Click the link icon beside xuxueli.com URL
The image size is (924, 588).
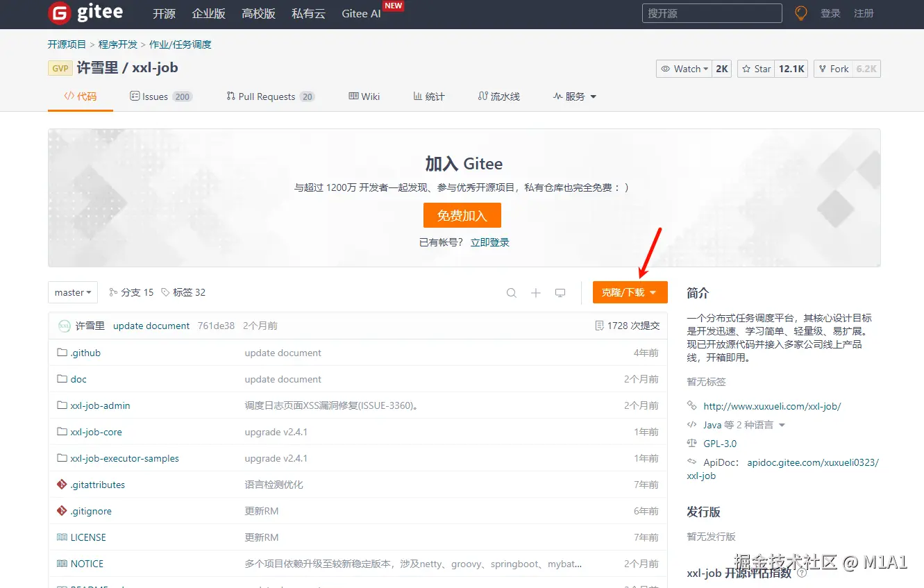point(691,406)
